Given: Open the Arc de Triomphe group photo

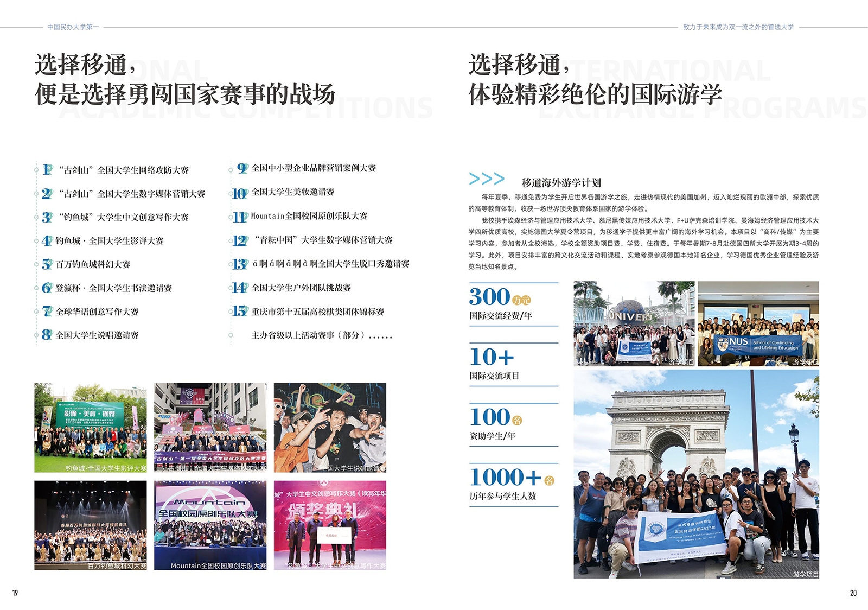Looking at the screenshot, I should point(696,474).
